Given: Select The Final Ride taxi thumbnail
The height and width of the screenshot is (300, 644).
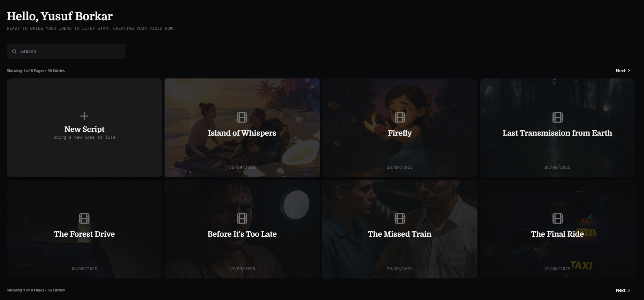Looking at the screenshot, I should point(557,229).
